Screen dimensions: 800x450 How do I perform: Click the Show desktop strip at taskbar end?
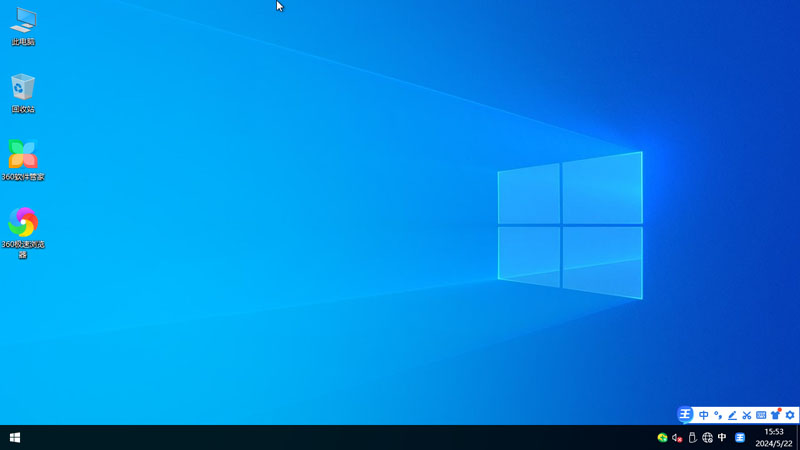click(x=798, y=438)
